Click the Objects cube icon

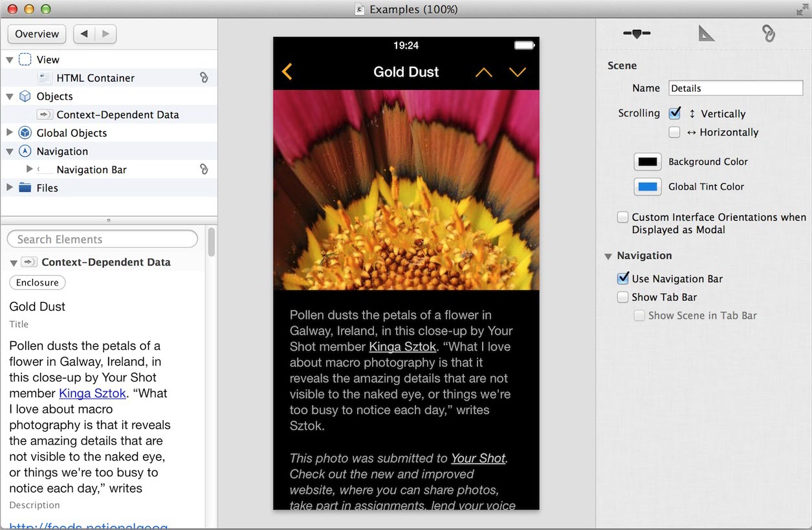click(25, 96)
